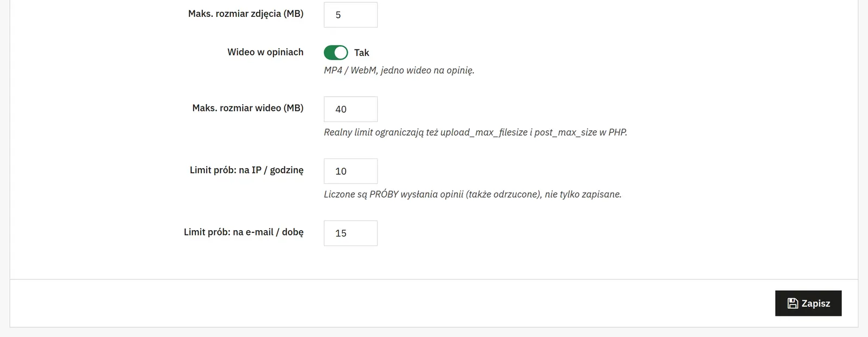Click the Maks. rozmiar zdjęcia (MB) label
This screenshot has height=337, width=868.
coord(246,14)
